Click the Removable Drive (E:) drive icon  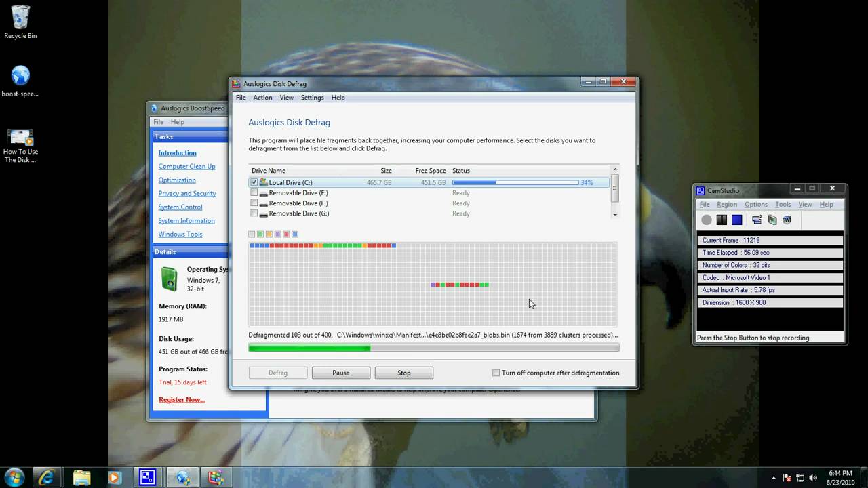[263, 193]
